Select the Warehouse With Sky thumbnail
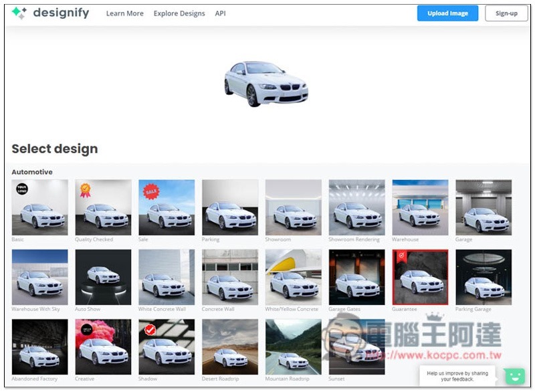Image resolution: width=535 pixels, height=392 pixels. point(39,277)
